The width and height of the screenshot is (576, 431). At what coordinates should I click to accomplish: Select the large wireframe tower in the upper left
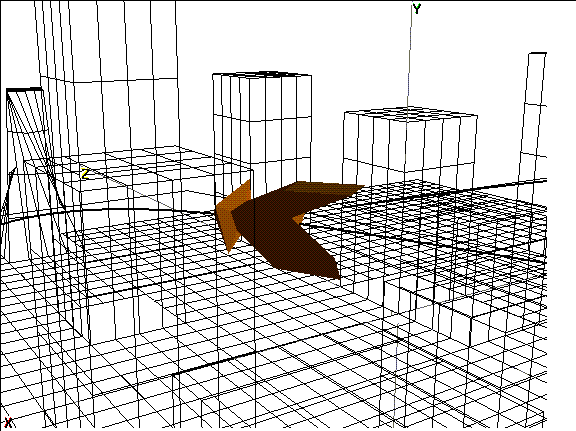(x=107, y=92)
